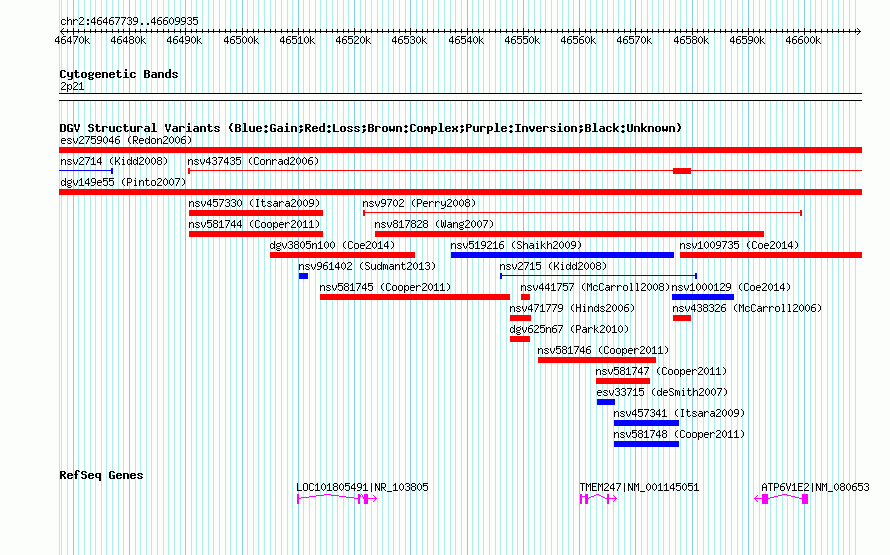The height and width of the screenshot is (555, 890).
Task: Select the nsv581744 (Cooper2011) label
Action: [x=254, y=224]
